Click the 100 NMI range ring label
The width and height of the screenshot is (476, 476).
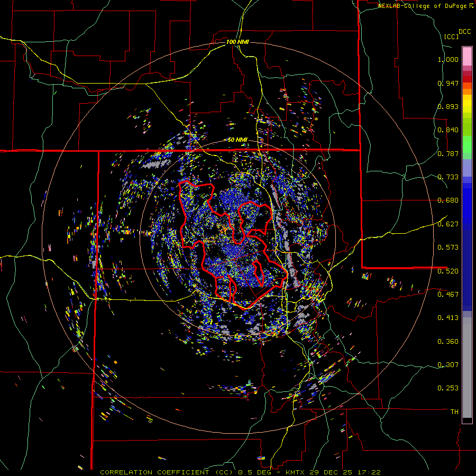point(237,42)
